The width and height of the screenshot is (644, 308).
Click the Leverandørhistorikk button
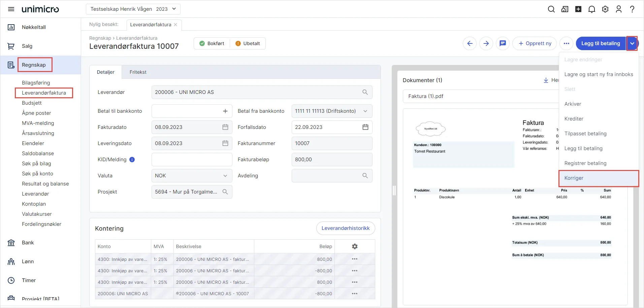(x=345, y=228)
